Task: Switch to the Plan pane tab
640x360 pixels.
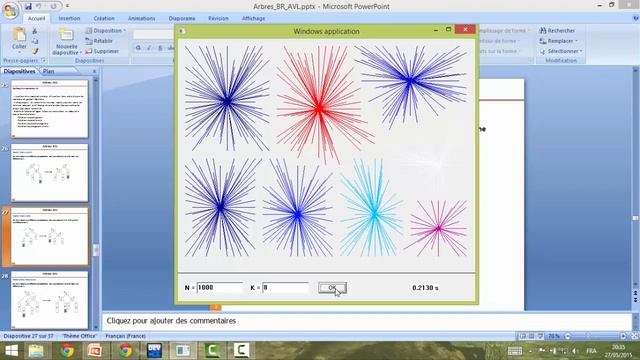Action: click(x=49, y=71)
